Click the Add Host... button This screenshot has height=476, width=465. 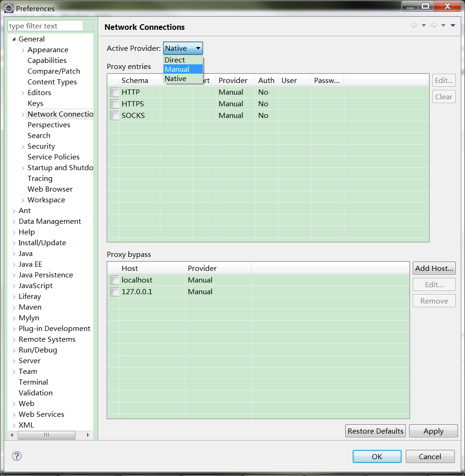click(x=434, y=268)
